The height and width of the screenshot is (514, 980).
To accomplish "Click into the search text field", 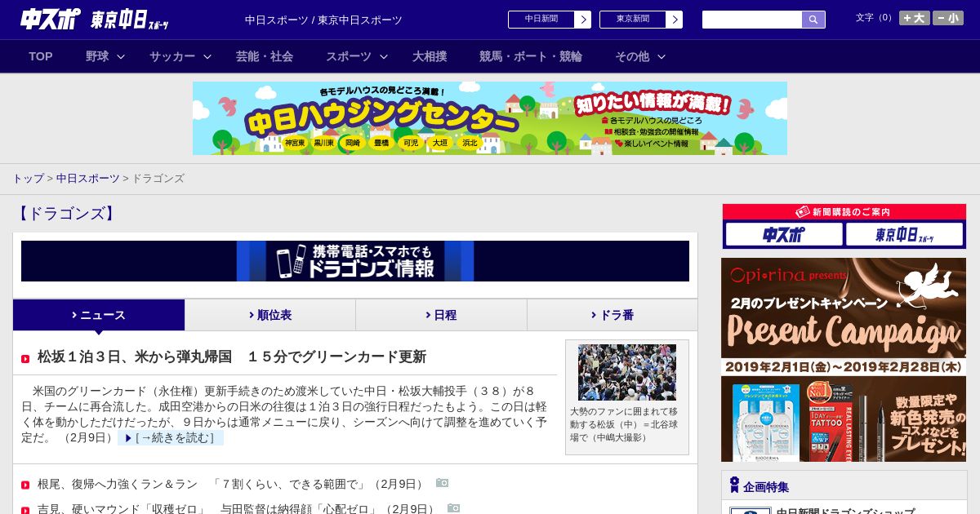I will tap(752, 20).
